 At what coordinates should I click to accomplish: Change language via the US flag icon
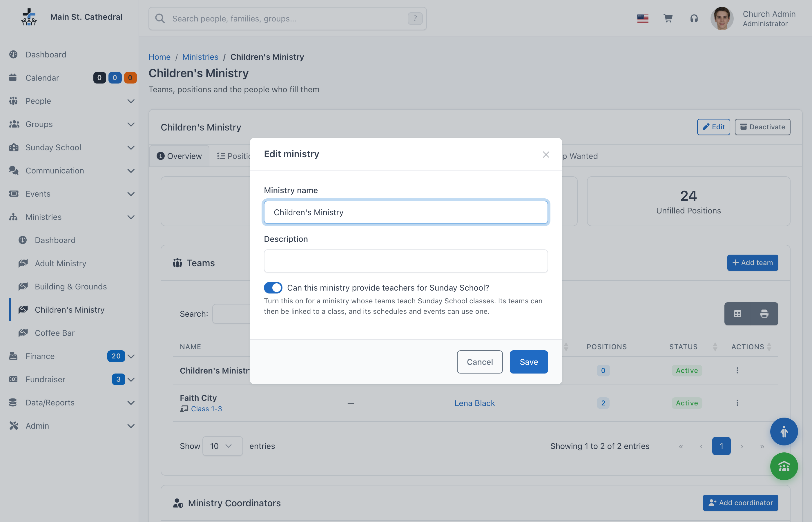click(x=643, y=18)
